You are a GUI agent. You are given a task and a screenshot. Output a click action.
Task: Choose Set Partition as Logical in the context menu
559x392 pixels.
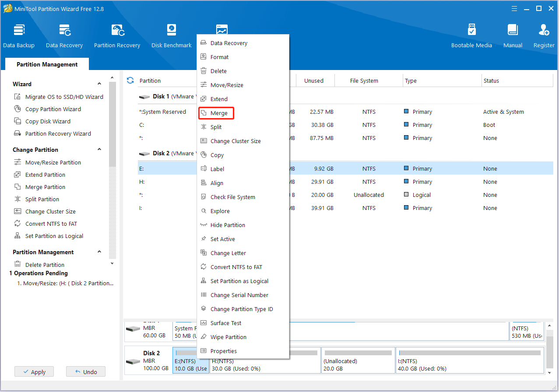click(x=243, y=281)
